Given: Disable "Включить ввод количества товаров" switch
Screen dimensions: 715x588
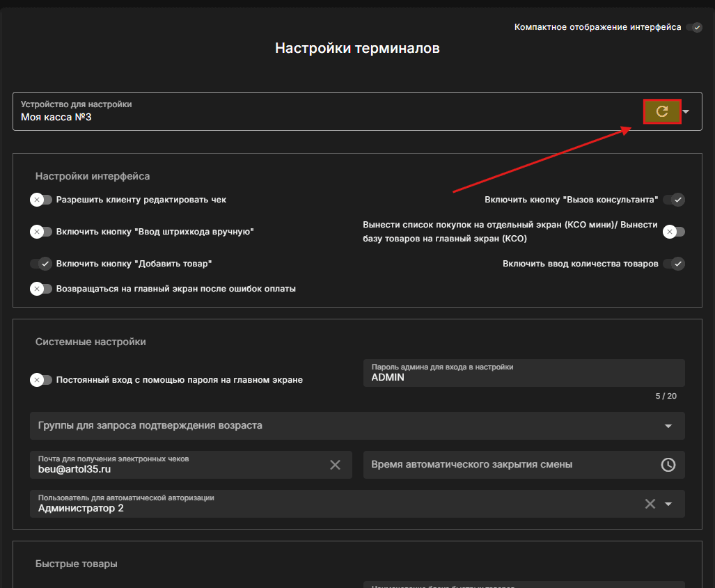Looking at the screenshot, I should [x=674, y=264].
